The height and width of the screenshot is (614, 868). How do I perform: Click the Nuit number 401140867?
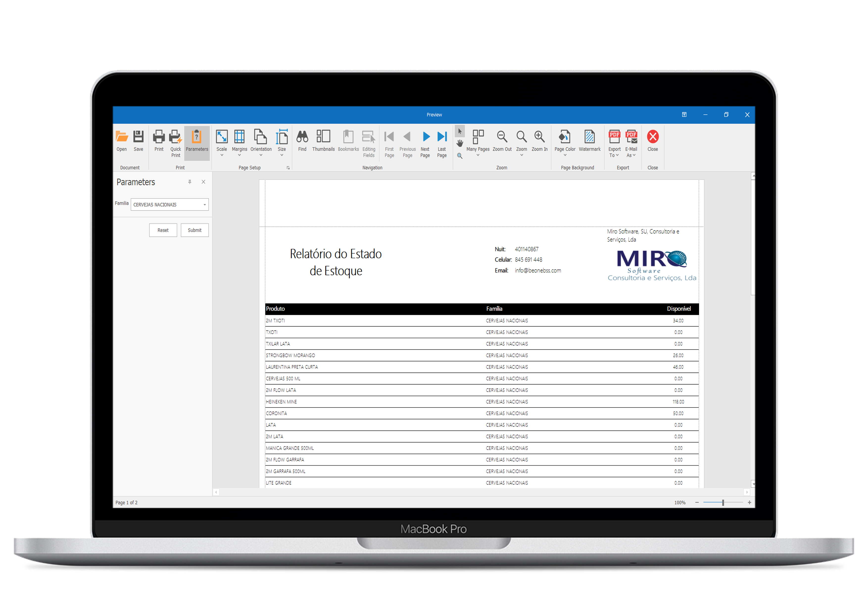(527, 249)
